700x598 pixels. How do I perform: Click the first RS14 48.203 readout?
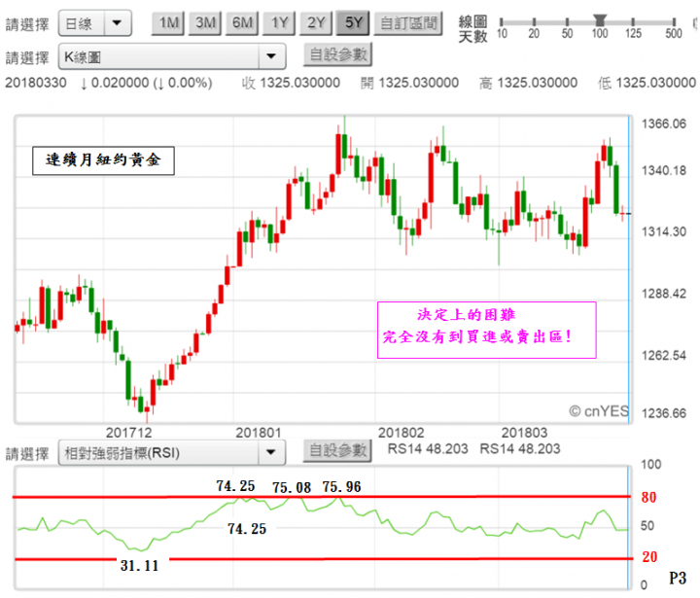coord(428,448)
